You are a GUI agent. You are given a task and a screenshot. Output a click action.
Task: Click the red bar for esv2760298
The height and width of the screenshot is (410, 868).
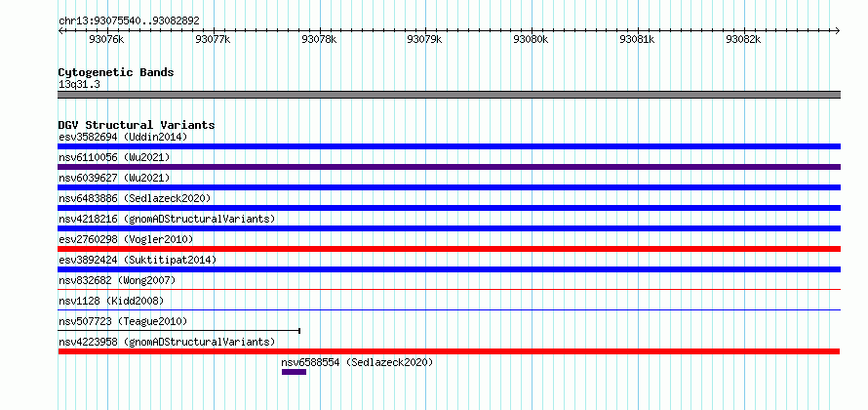point(449,249)
